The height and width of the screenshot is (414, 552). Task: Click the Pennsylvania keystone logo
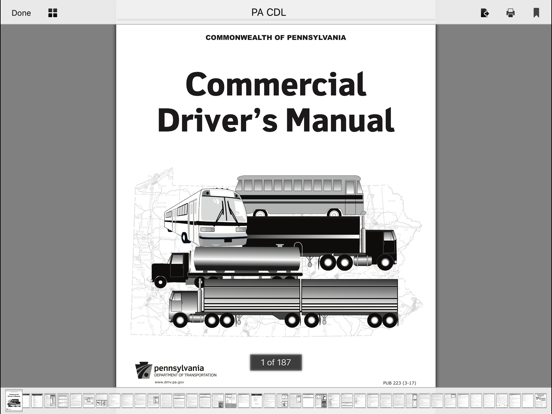point(143,370)
